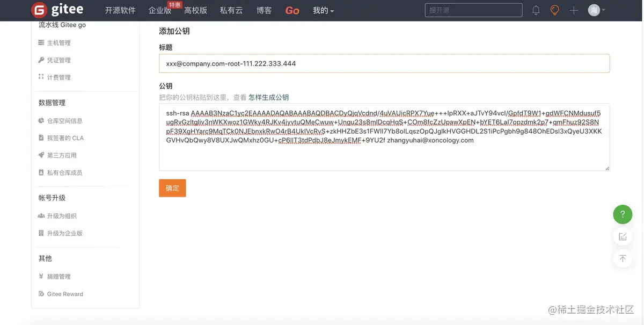Click the green help question button
The height and width of the screenshot is (325, 644).
623,214
